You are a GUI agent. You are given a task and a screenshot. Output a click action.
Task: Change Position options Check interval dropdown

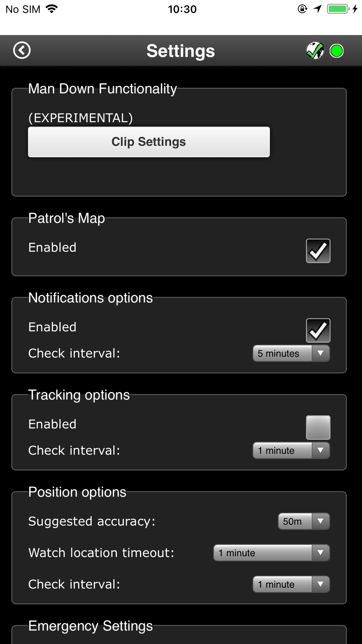click(x=291, y=584)
